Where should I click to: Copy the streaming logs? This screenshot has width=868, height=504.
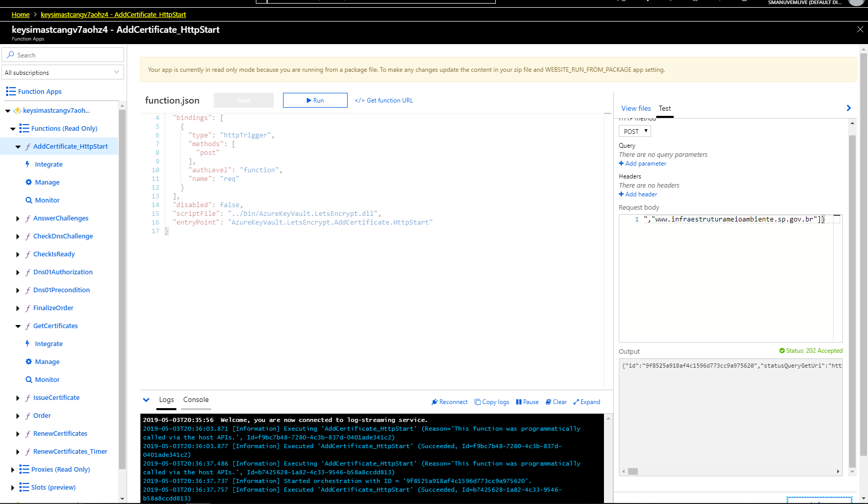[x=492, y=401]
